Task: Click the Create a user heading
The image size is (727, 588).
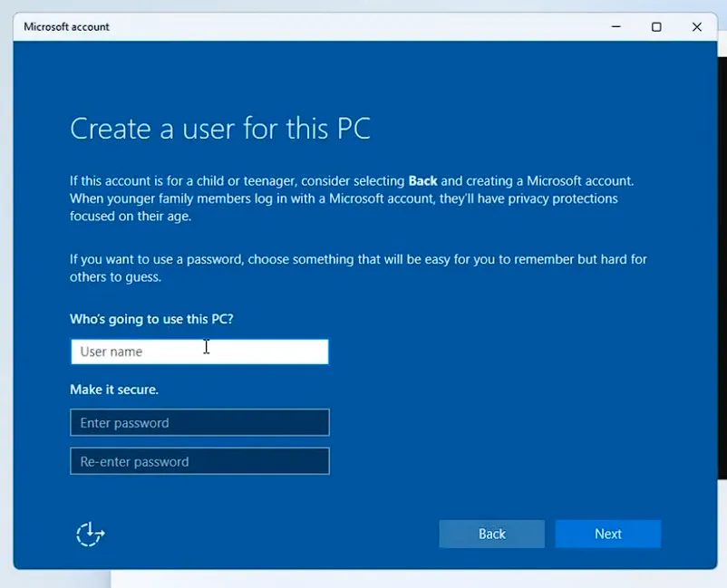Action: pos(219,129)
